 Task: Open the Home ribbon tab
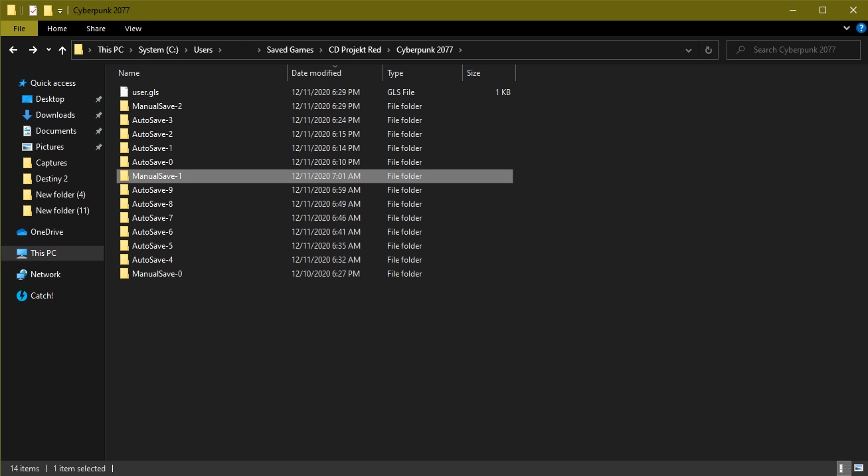pos(57,29)
